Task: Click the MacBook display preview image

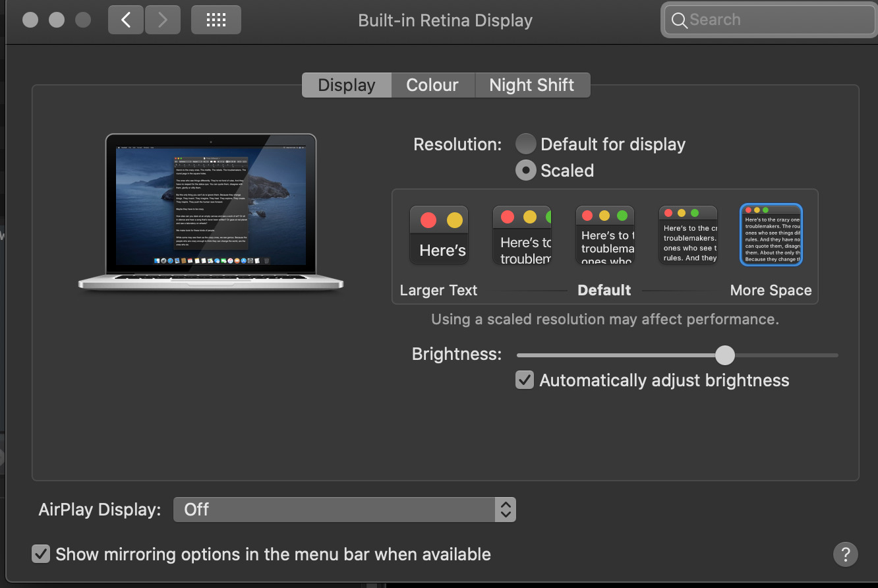Action: point(211,212)
